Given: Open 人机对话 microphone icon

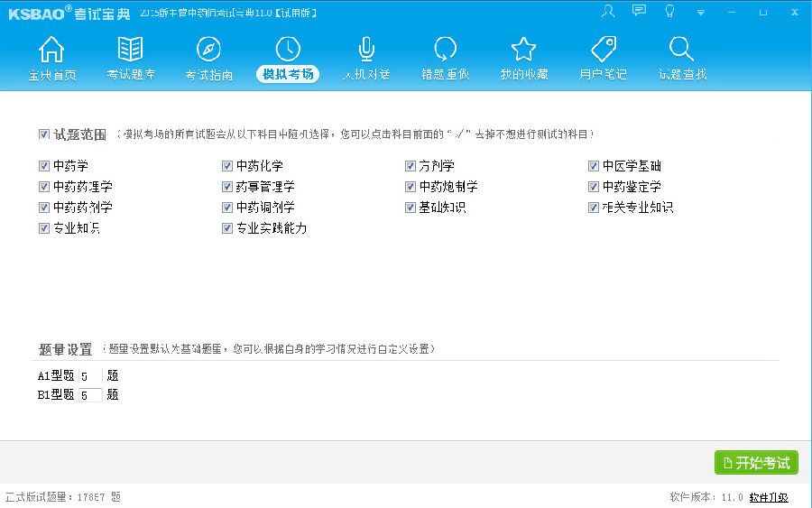Looking at the screenshot, I should [x=366, y=50].
